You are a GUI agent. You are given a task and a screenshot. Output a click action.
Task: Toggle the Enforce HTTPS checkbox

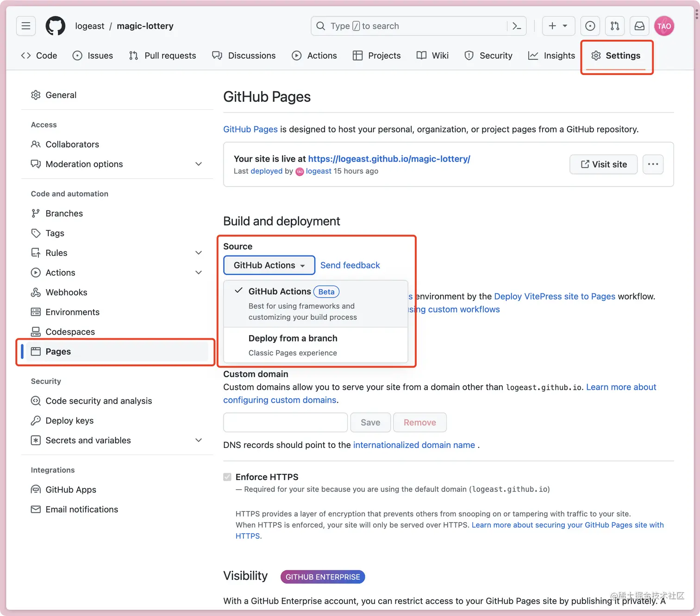[227, 477]
